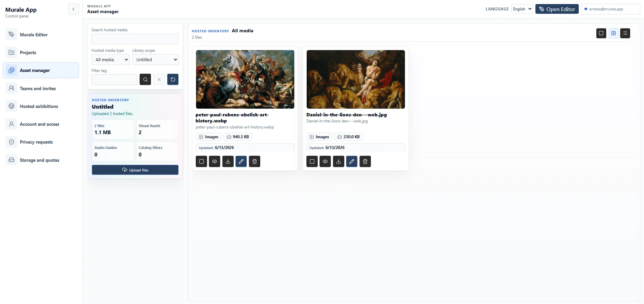Edit the peter-paul-rubens file with pencil icon
The image size is (644, 304).
[241, 161]
